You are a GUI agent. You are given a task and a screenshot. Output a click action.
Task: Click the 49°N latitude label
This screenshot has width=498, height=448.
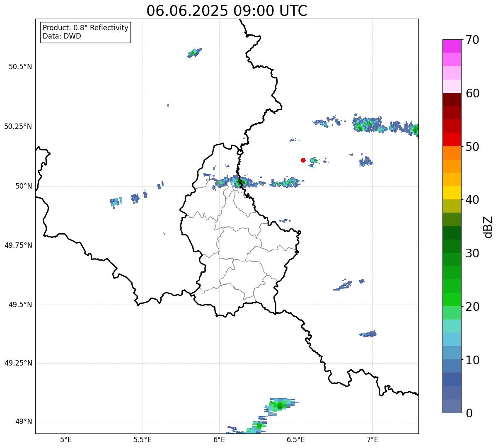(x=24, y=422)
